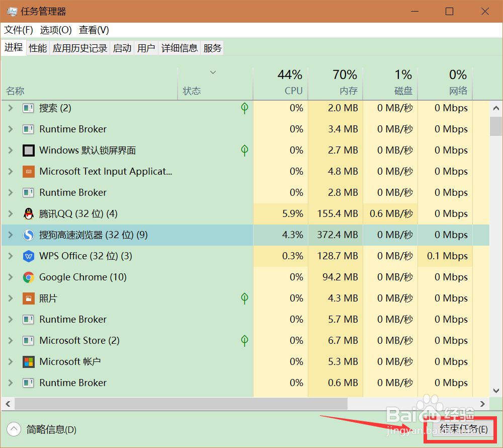
Task: Sort by the CPU column header
Action: [x=281, y=84]
